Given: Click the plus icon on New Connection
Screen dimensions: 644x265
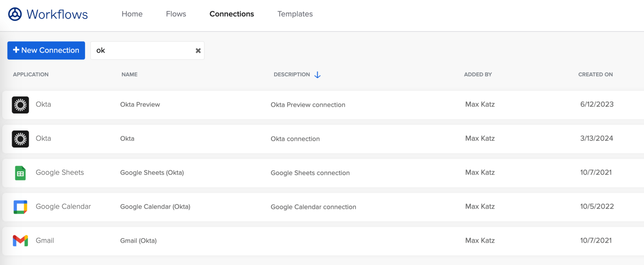Looking at the screenshot, I should [x=16, y=50].
